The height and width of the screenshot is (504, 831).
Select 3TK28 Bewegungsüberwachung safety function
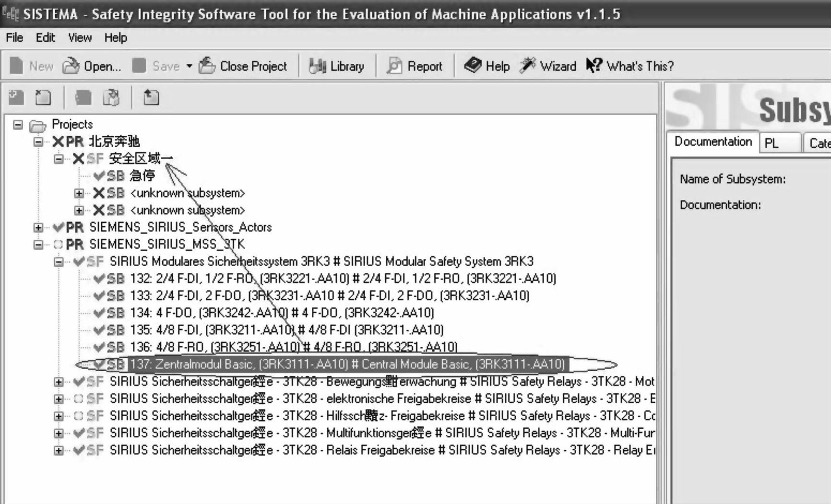click(381, 382)
